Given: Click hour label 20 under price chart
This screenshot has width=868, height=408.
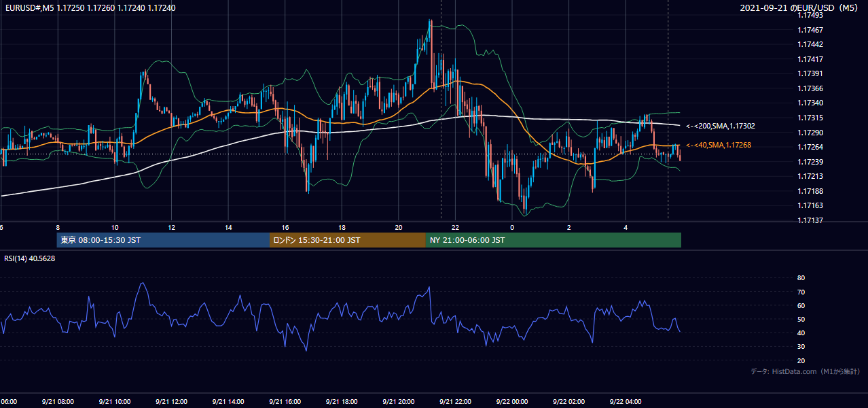Looking at the screenshot, I should [x=399, y=228].
